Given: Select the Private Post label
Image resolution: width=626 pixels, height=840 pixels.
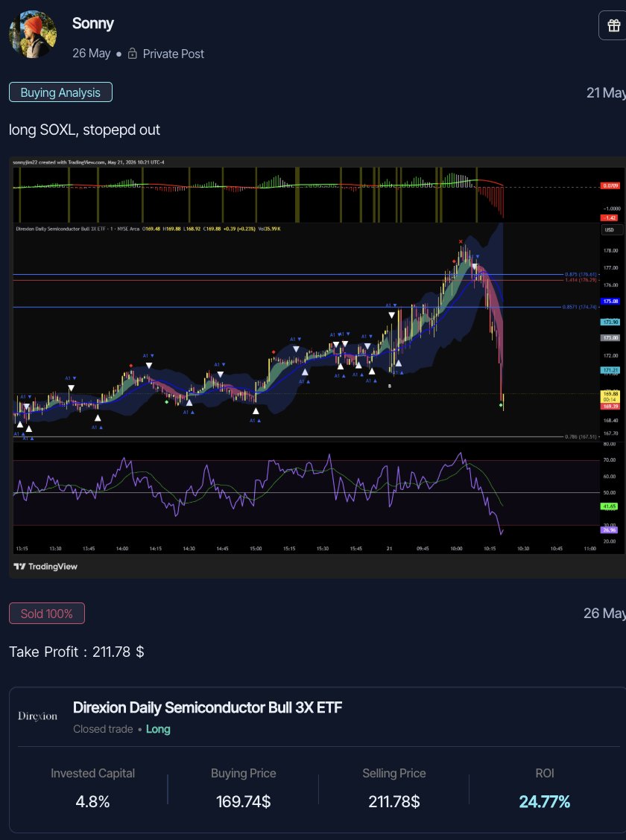Looking at the screenshot, I should tap(173, 54).
